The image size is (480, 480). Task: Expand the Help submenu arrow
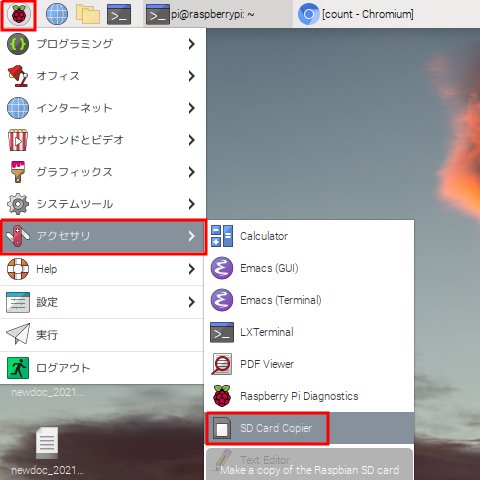[191, 269]
